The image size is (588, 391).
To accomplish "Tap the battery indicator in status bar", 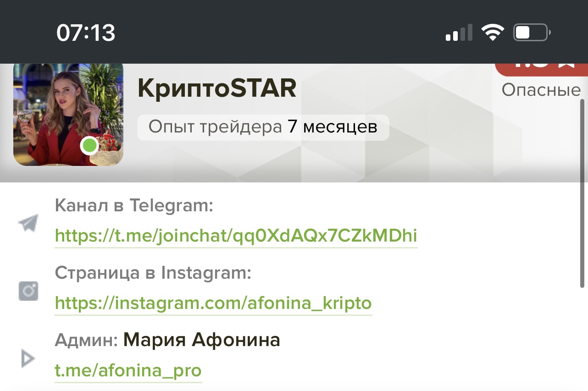I will (x=532, y=33).
